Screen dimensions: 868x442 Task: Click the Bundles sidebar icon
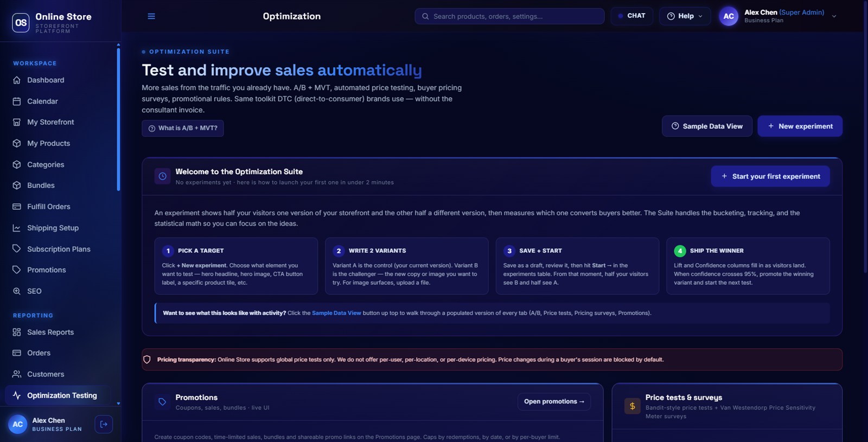tap(17, 185)
